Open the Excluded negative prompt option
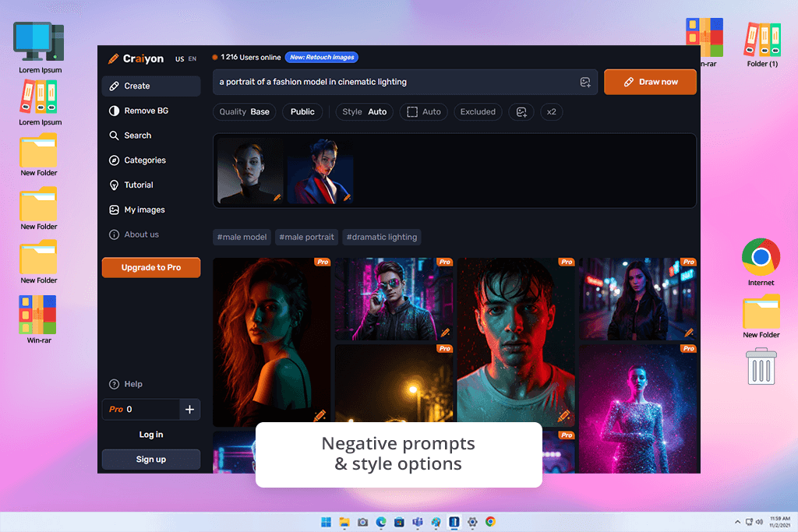The image size is (798, 532). coord(478,112)
